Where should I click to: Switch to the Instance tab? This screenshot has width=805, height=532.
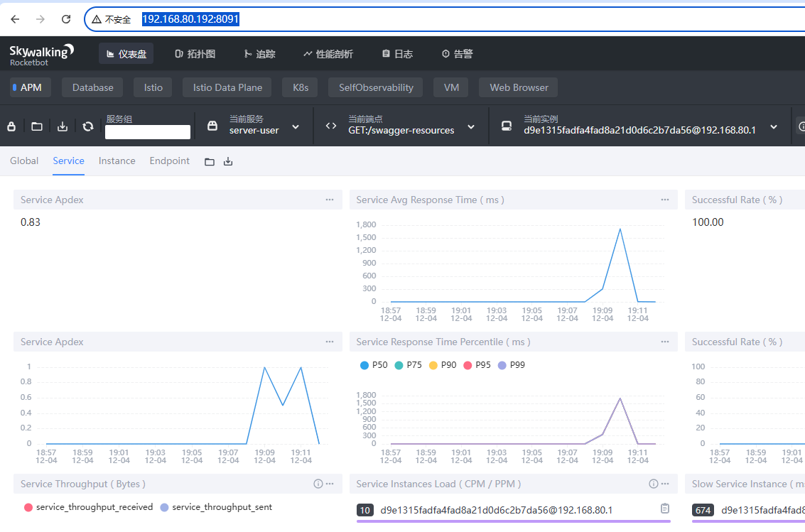point(117,161)
